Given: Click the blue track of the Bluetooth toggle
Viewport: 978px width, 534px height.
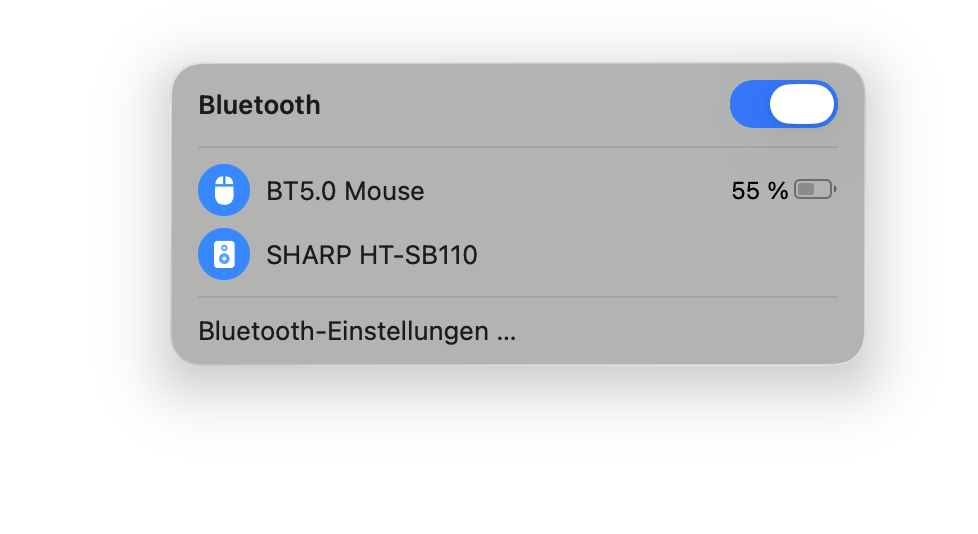Looking at the screenshot, I should (750, 104).
